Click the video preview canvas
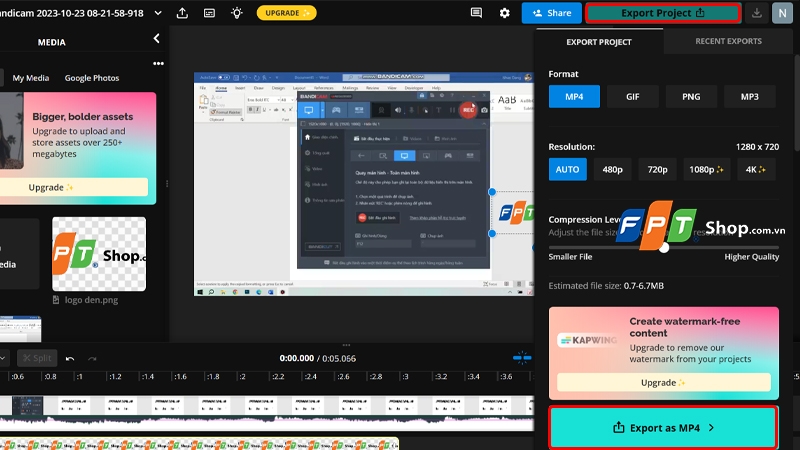The width and height of the screenshot is (800, 450). coord(364,184)
